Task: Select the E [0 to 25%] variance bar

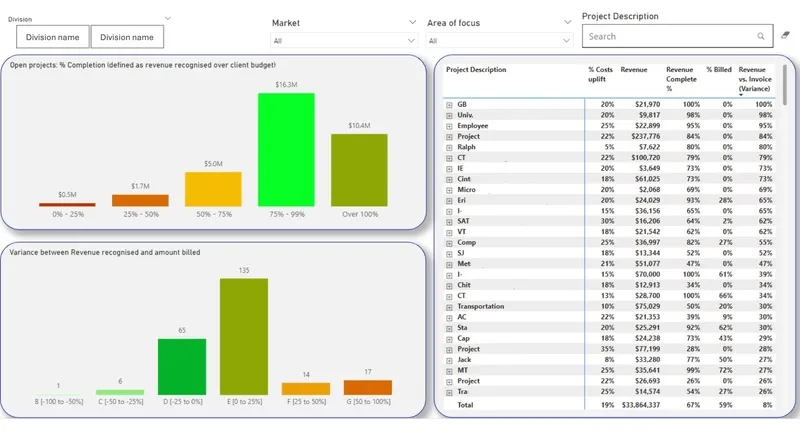Action: pyautogui.click(x=244, y=337)
